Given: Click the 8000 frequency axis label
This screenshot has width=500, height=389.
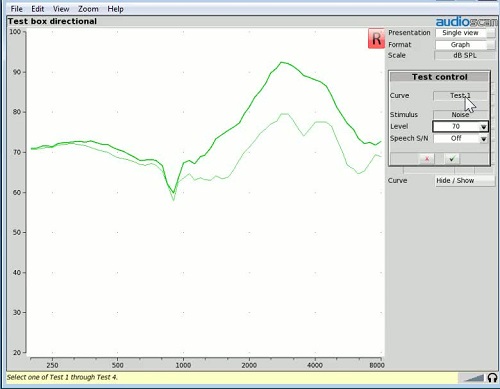Looking at the screenshot, I should (377, 365).
